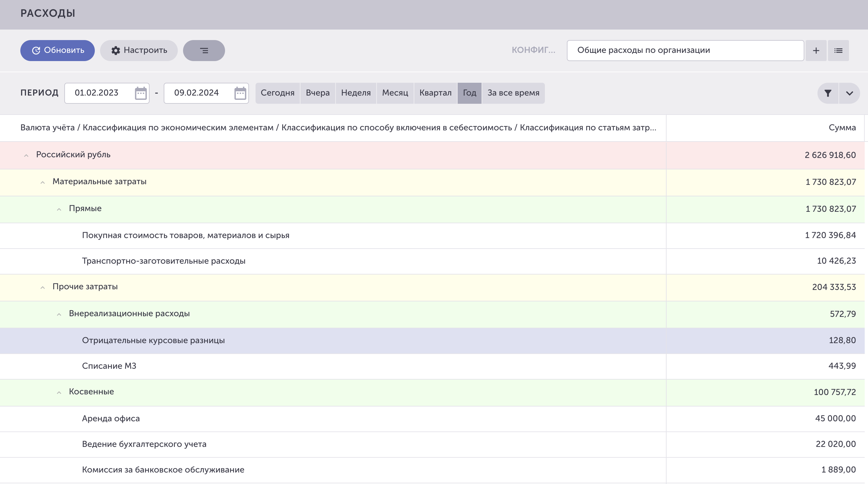The width and height of the screenshot is (868, 484).
Task: Click the amount 572,79
Action: point(843,314)
